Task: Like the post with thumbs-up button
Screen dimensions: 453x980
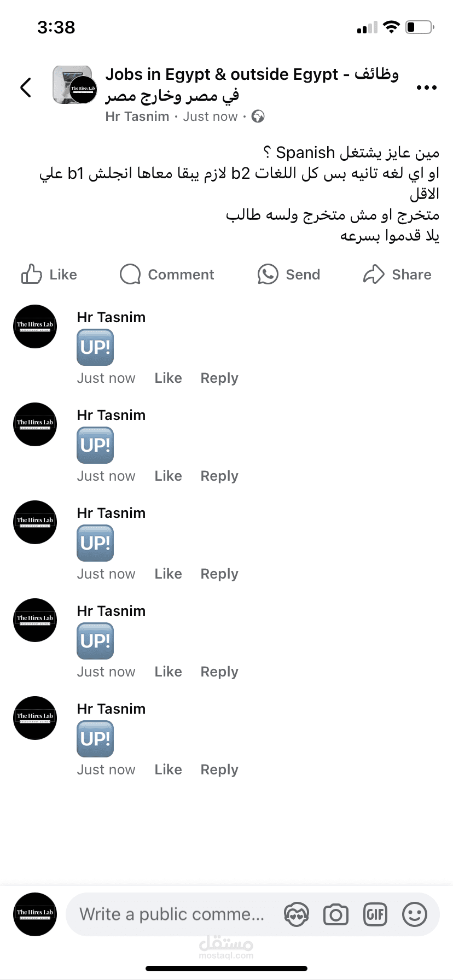Action: point(49,275)
